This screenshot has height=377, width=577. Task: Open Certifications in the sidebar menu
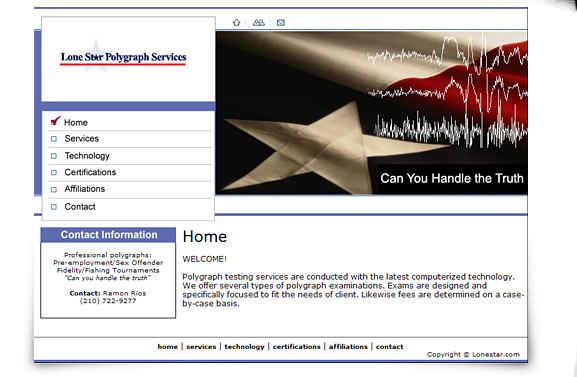coord(90,172)
